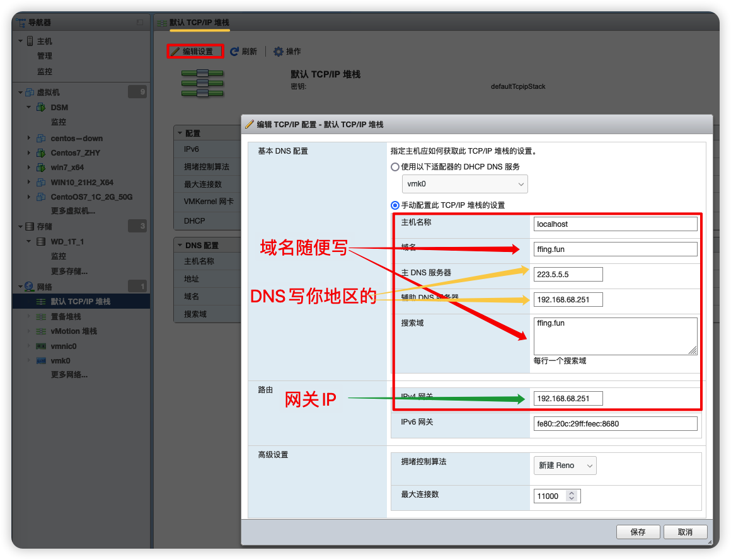This screenshot has height=560, width=731.
Task: Collapse the navigator panel icon
Action: click(x=139, y=23)
